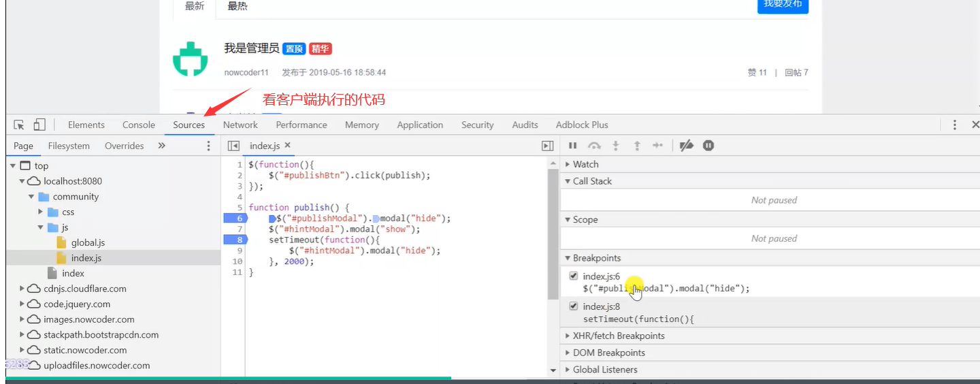Viewport: 980px width, 384px height.
Task: Expand static.nowcoder.com domain node
Action: pyautogui.click(x=22, y=350)
